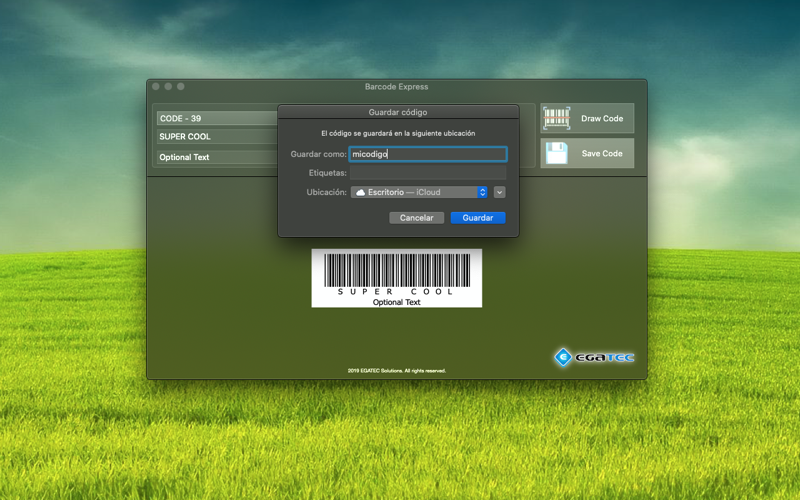Click the barcode scanner icon beside Draw Code
800x500 pixels.
556,118
